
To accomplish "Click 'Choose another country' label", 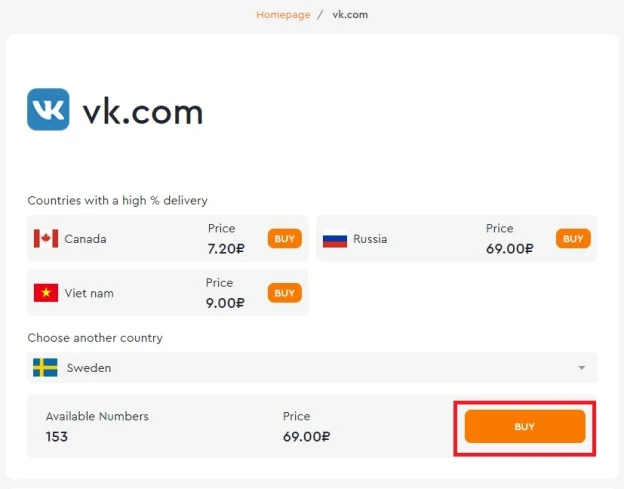I will click(x=95, y=338).
